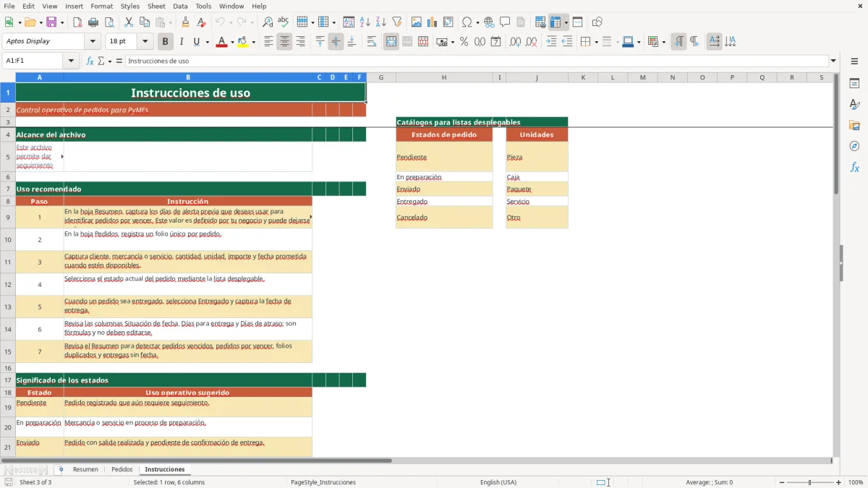Switch to the Pedidos sheet tab
868x488 pixels.
(x=122, y=469)
